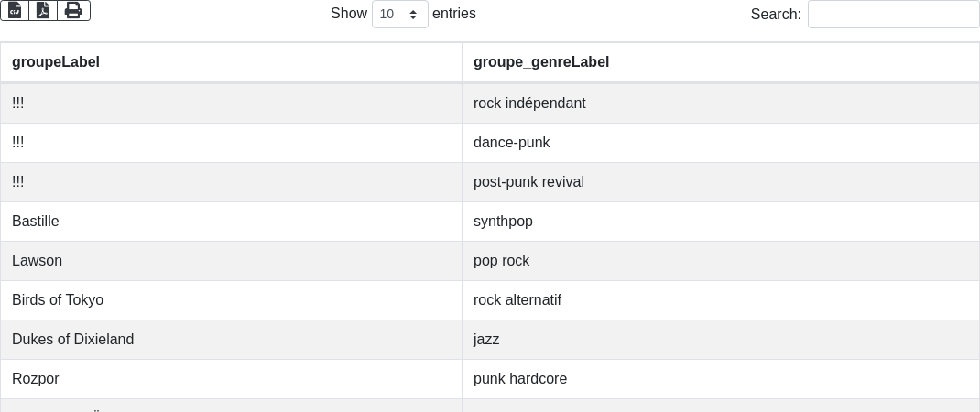Open the entries count dropdown
The height and width of the screenshot is (412, 980).
[x=399, y=14]
